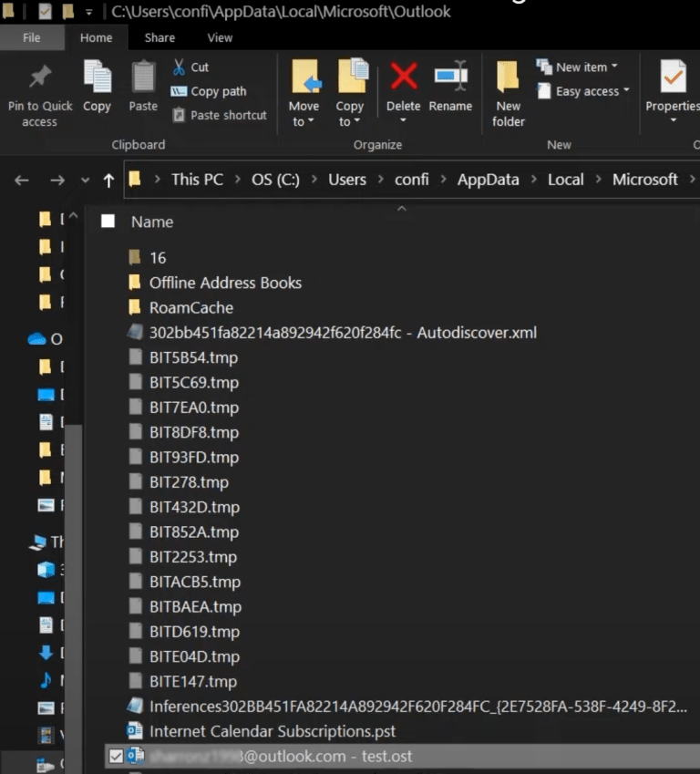Go up one folder level arrow

pyautogui.click(x=108, y=180)
